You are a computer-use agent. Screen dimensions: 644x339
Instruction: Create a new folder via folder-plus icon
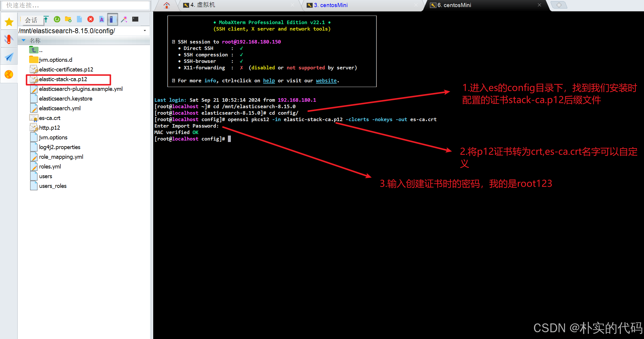tap(68, 19)
